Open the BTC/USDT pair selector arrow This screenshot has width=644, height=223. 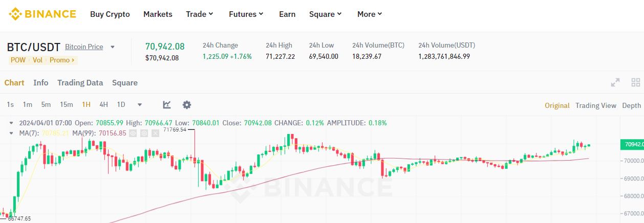[x=113, y=47]
